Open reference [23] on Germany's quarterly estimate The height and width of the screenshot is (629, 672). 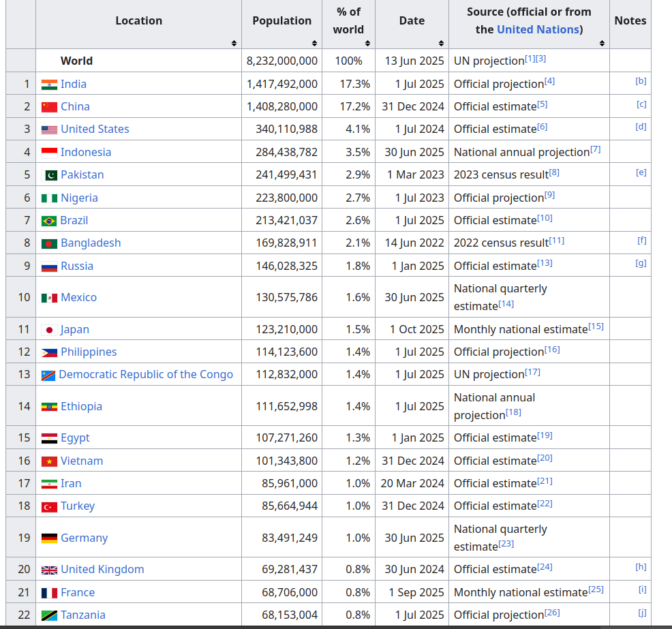[x=506, y=544]
